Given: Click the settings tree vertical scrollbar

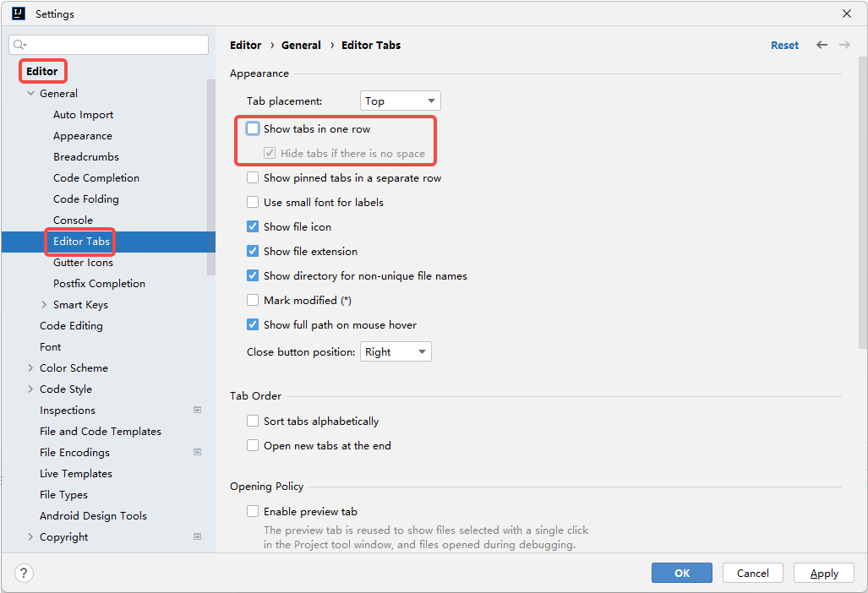Looking at the screenshot, I should (211, 177).
